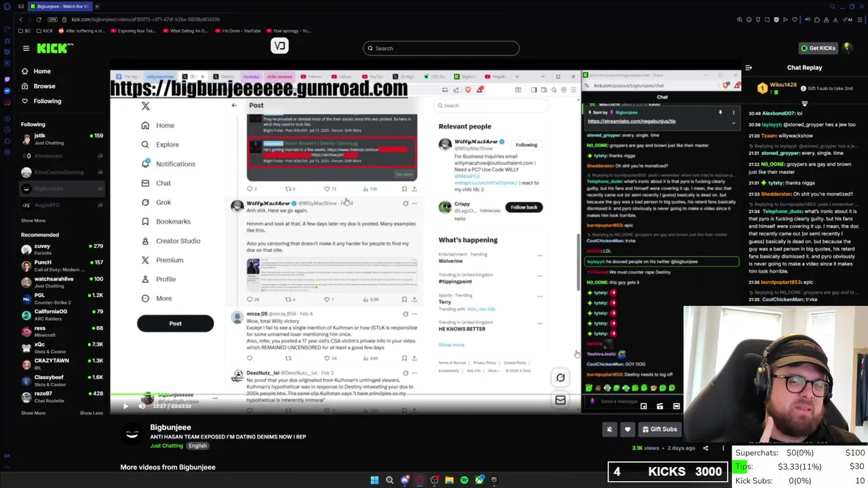Play the video
The image size is (868, 488).
[125, 406]
